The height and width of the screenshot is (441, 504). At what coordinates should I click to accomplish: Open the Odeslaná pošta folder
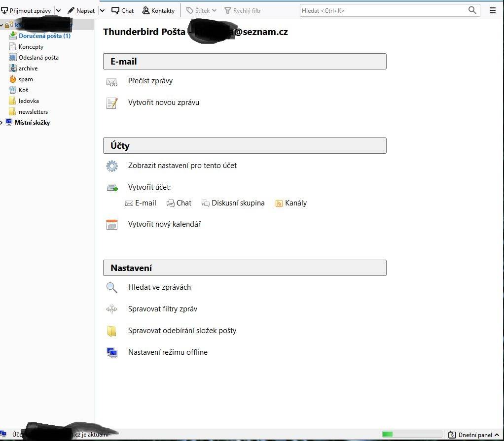click(x=38, y=58)
